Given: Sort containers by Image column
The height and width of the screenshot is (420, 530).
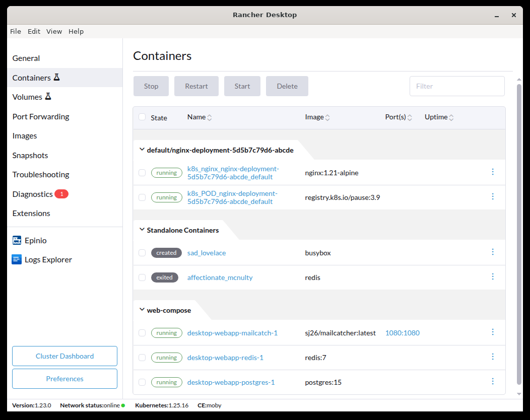Looking at the screenshot, I should tap(317, 117).
